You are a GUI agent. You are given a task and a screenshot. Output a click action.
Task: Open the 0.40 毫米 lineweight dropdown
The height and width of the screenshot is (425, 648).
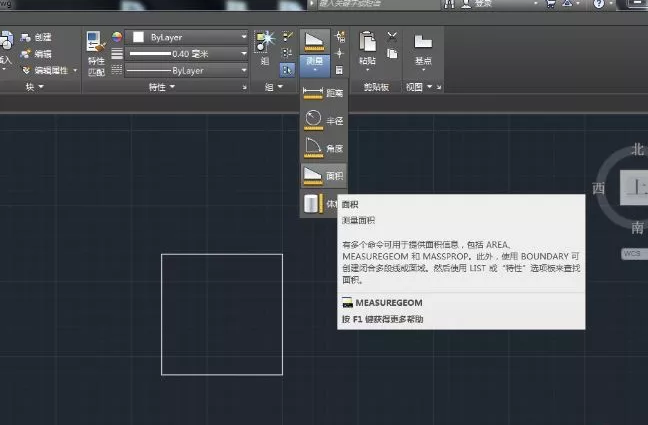click(x=244, y=54)
